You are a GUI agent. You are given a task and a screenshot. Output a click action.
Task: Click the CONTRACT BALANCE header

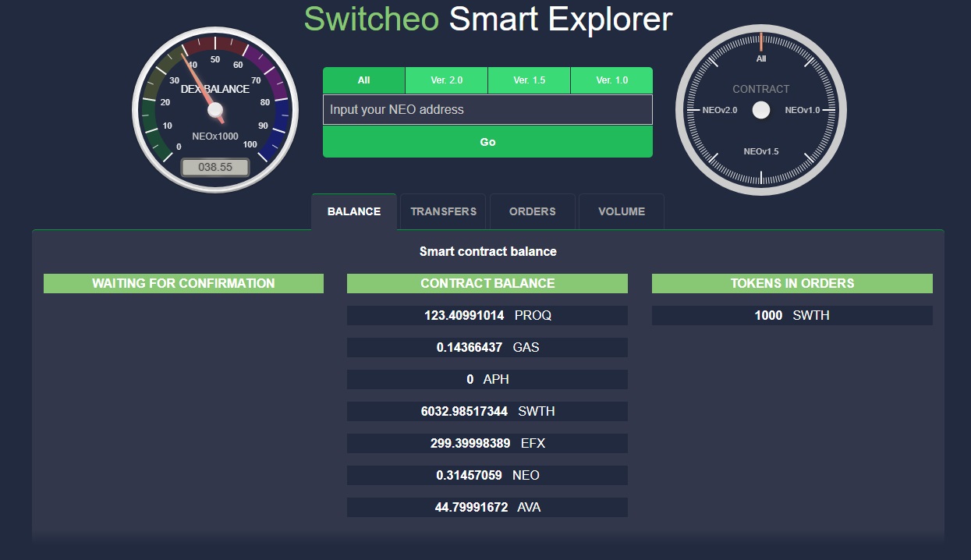[x=487, y=283]
